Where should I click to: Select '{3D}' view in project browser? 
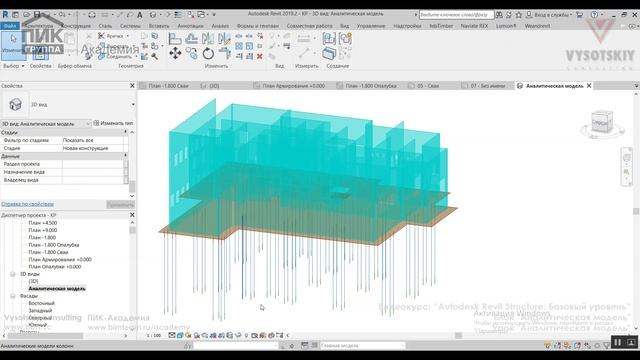point(33,281)
